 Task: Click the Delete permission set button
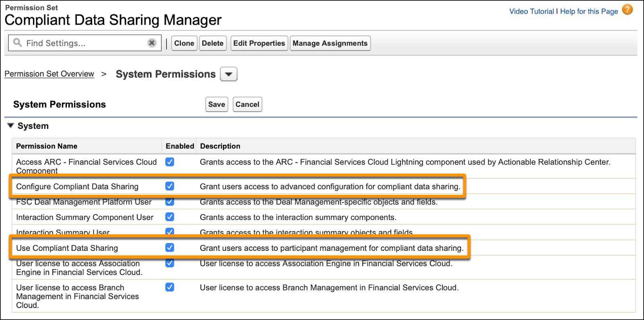(213, 43)
